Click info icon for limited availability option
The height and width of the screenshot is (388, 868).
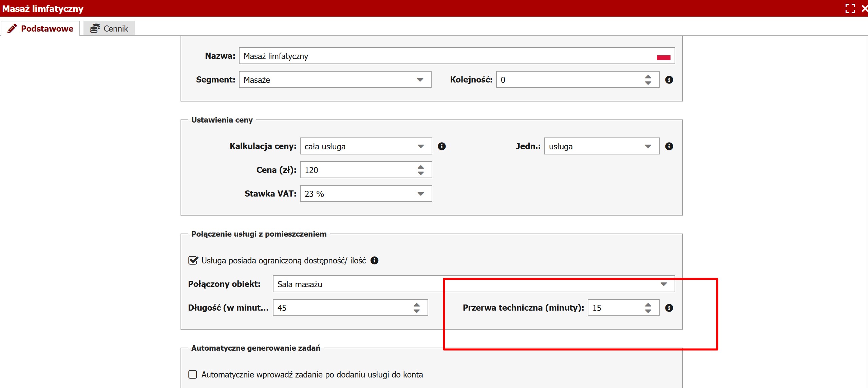(374, 260)
